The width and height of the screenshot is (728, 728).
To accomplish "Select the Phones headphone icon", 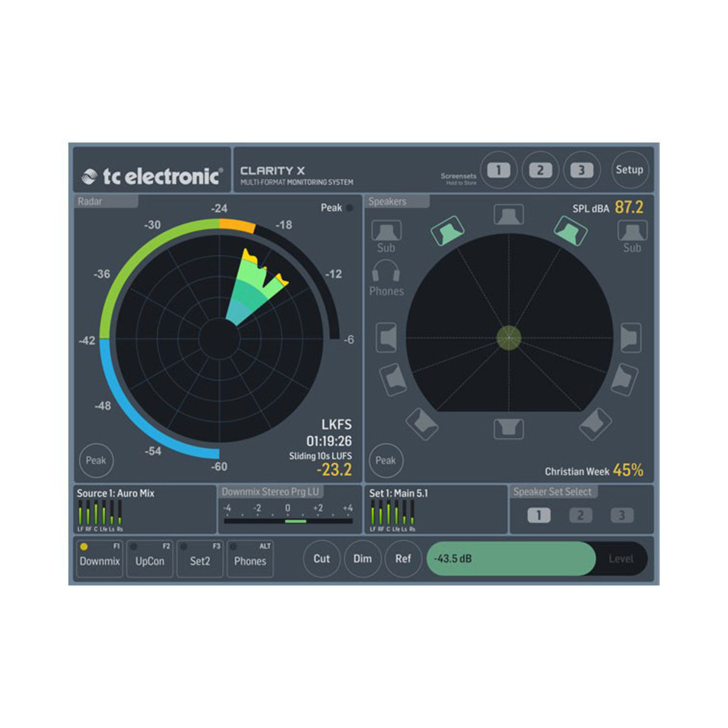I will point(386,271).
